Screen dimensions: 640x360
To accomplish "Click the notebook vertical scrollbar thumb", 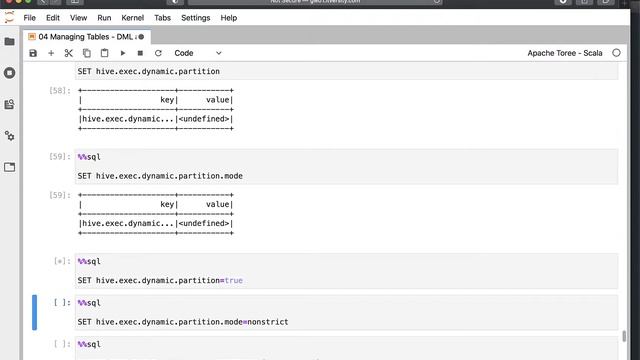I will click(624, 336).
